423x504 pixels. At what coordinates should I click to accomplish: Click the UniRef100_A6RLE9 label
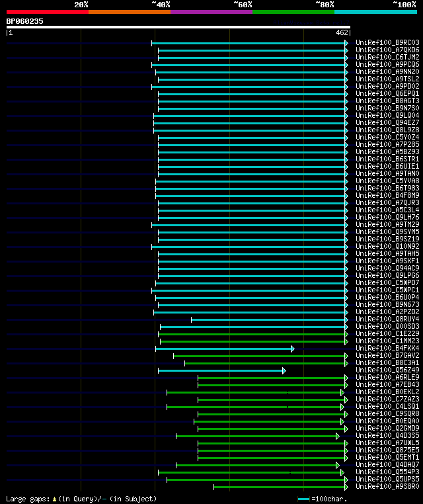click(387, 378)
